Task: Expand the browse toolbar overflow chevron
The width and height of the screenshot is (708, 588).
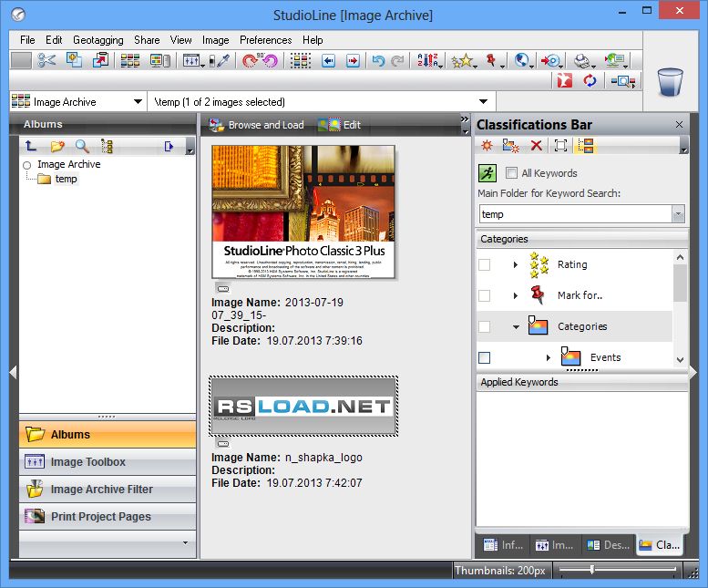Action: (x=465, y=119)
